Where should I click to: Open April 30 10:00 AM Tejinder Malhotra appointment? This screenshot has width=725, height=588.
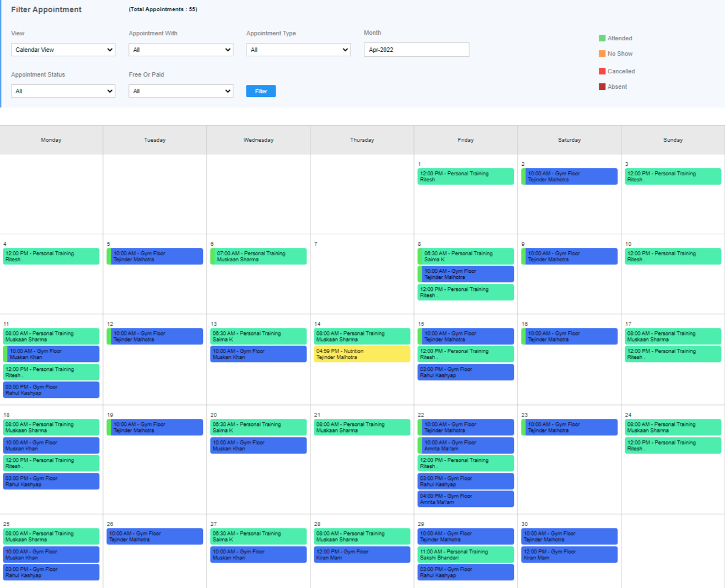click(x=570, y=536)
